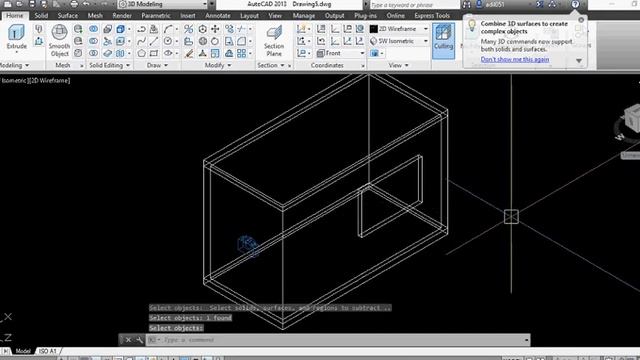Expand the View panel
Image resolution: width=640 pixels, height=360 pixels.
(398, 65)
